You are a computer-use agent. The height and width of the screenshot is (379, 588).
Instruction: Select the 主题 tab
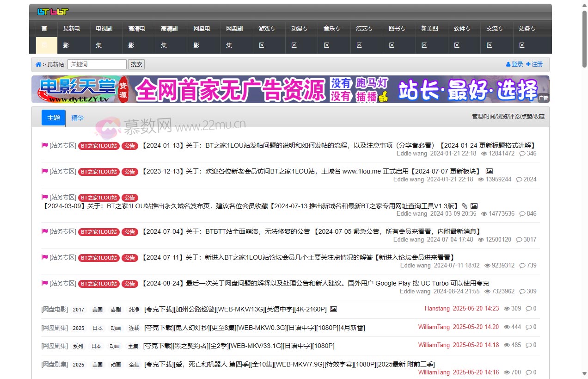coord(53,118)
